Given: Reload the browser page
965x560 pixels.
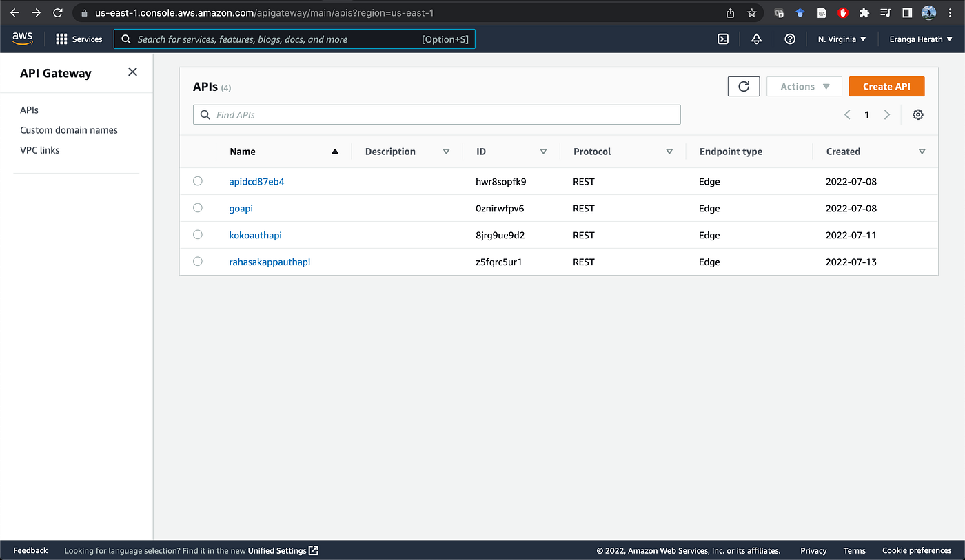Looking at the screenshot, I should pos(58,12).
